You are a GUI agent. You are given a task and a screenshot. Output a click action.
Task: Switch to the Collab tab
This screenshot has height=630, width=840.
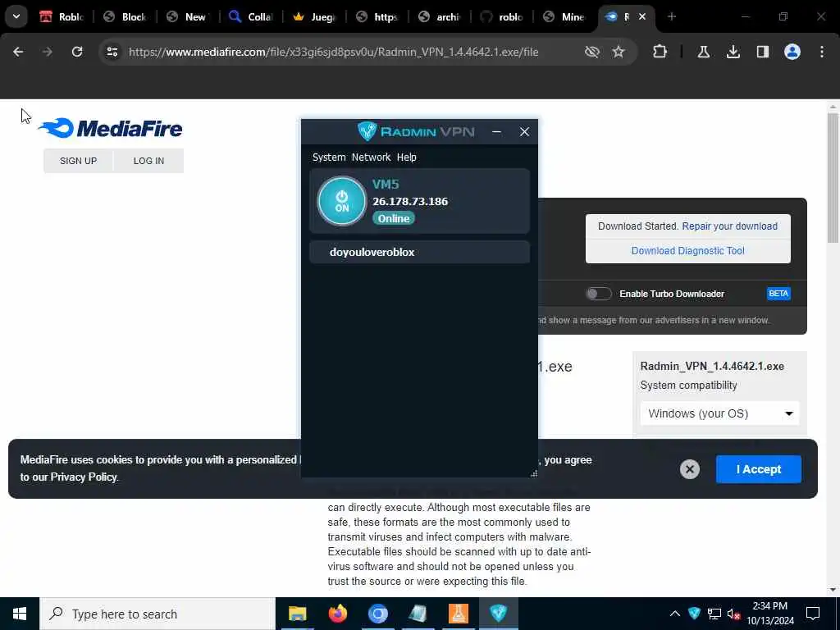click(x=251, y=16)
